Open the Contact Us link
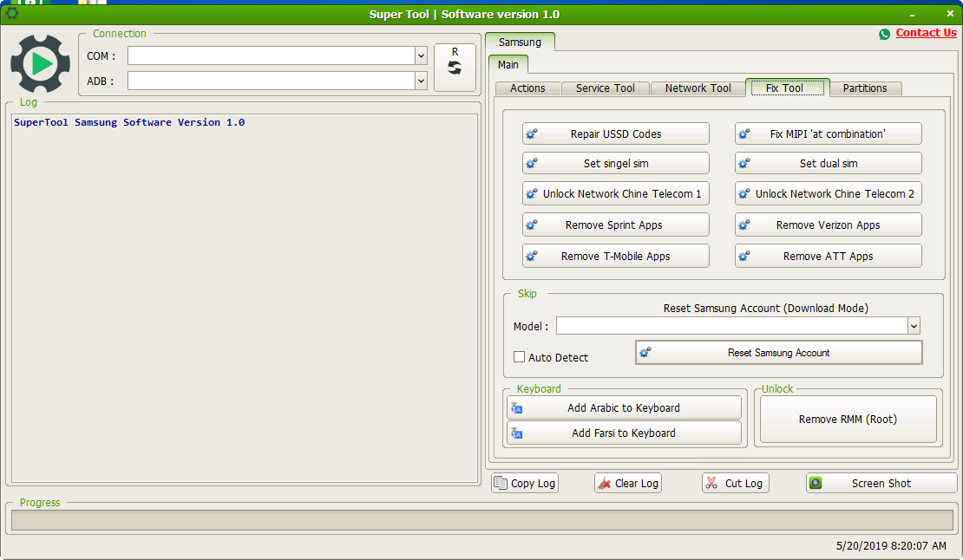The image size is (963, 560). pyautogui.click(x=926, y=33)
